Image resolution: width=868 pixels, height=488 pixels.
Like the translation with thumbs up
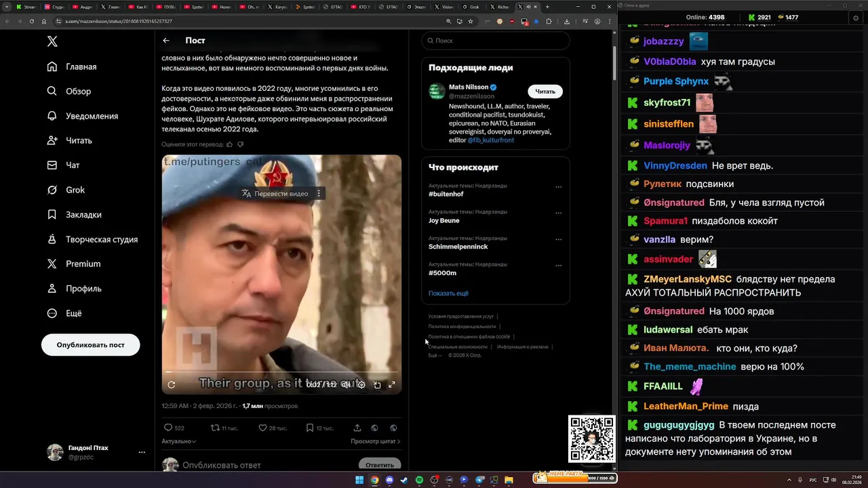pos(229,144)
